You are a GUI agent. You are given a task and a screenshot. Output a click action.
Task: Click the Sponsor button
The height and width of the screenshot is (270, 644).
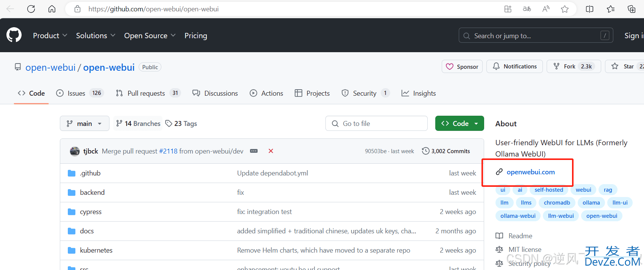point(462,67)
